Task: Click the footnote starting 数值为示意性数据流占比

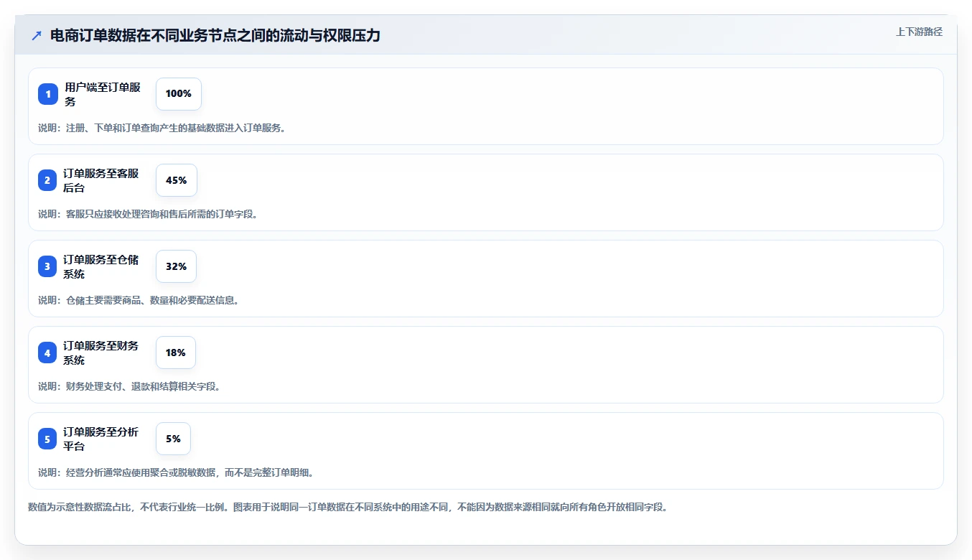Action: (x=348, y=507)
